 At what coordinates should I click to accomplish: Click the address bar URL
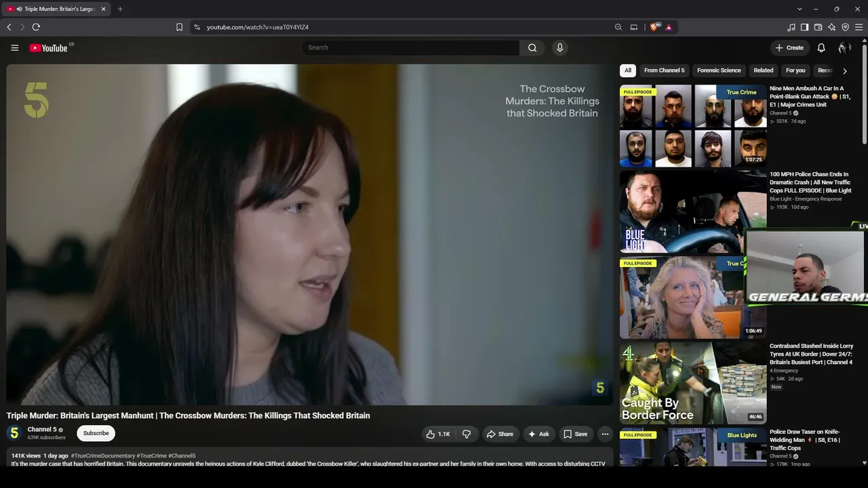(258, 27)
